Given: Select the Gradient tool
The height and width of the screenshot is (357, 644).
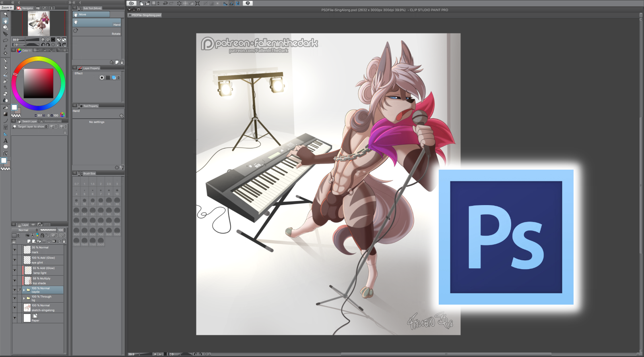Looking at the screenshot, I should (x=5, y=114).
